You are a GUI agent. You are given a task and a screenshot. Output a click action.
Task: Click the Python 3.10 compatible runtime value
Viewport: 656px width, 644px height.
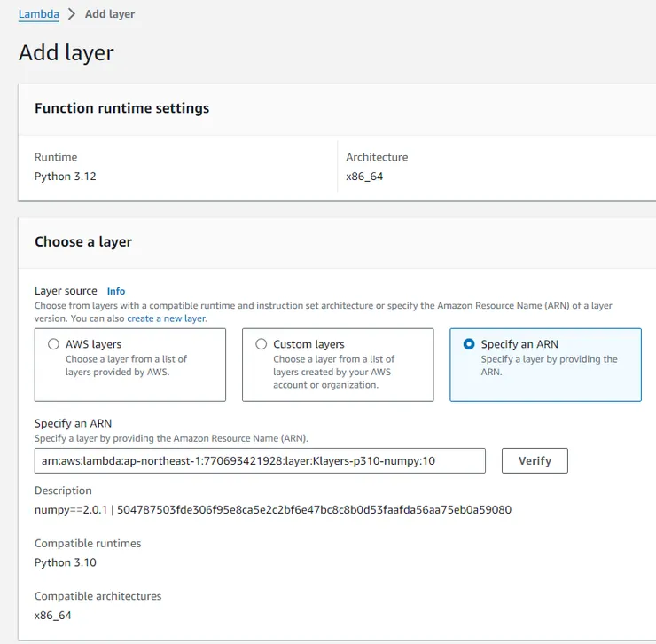coord(66,562)
